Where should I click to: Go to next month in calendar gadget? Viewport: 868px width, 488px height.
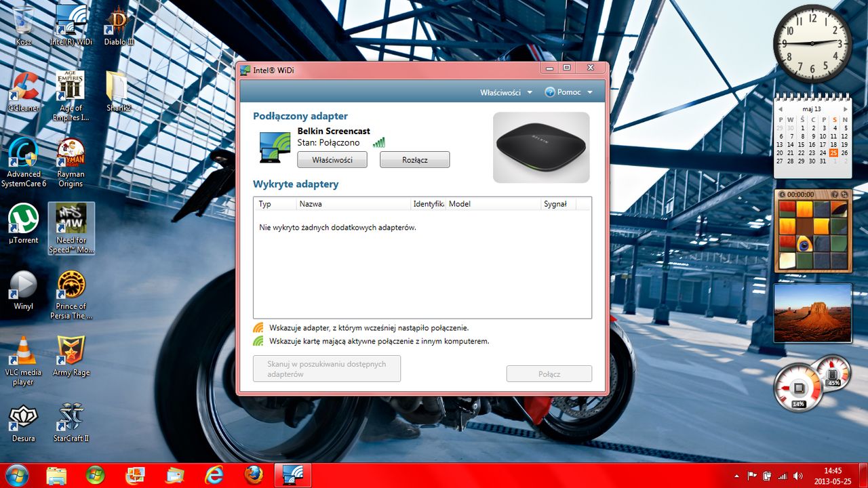tap(846, 109)
